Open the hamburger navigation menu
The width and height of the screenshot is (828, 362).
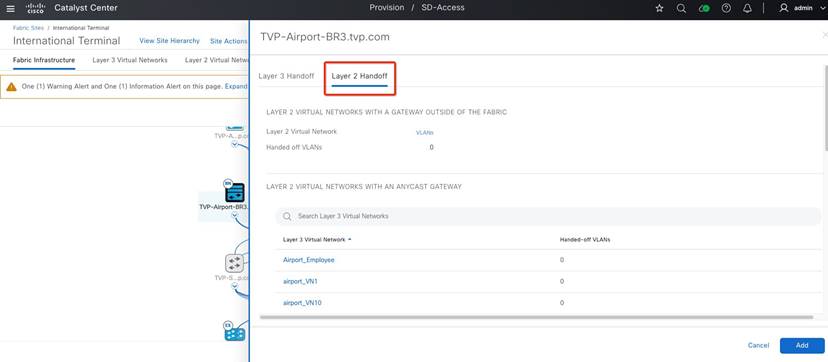point(10,8)
